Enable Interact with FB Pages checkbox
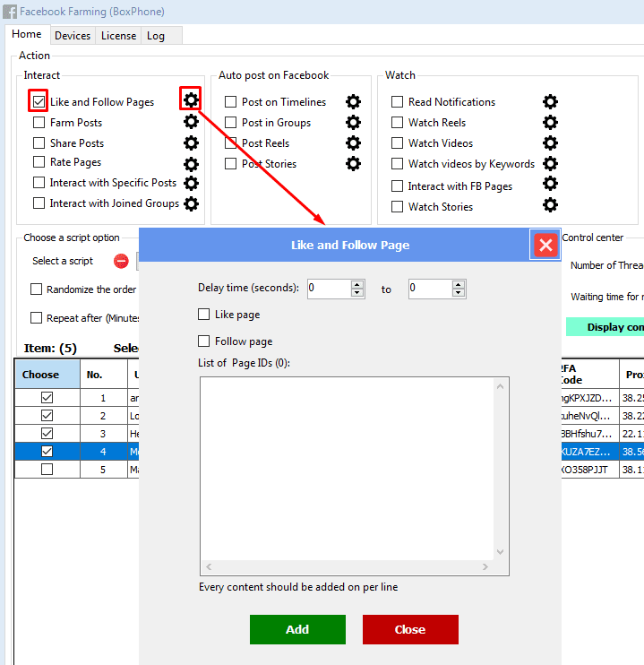 click(x=397, y=186)
